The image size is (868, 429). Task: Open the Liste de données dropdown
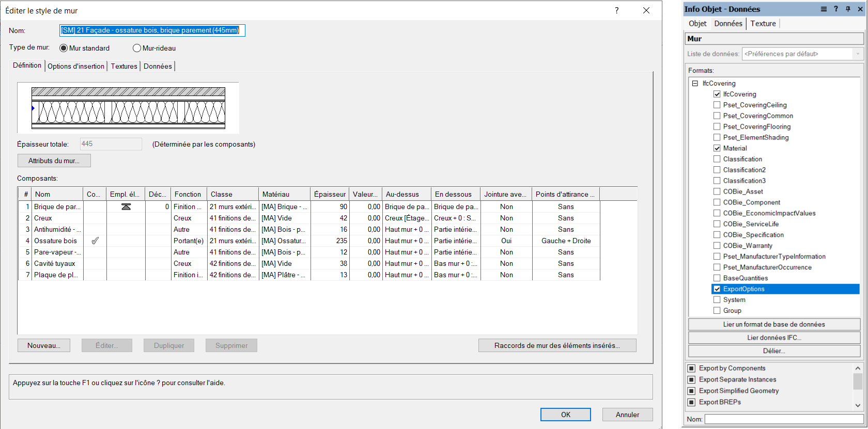point(857,54)
